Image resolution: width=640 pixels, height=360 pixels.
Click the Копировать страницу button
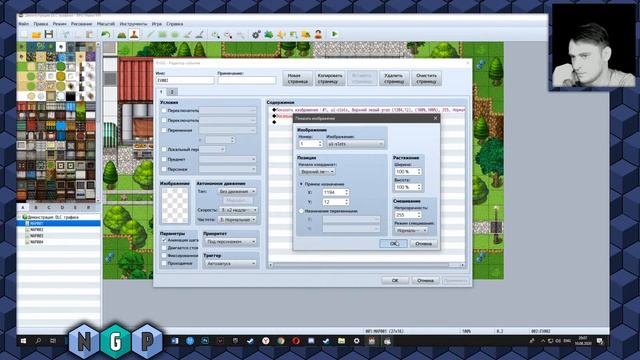[x=330, y=78]
